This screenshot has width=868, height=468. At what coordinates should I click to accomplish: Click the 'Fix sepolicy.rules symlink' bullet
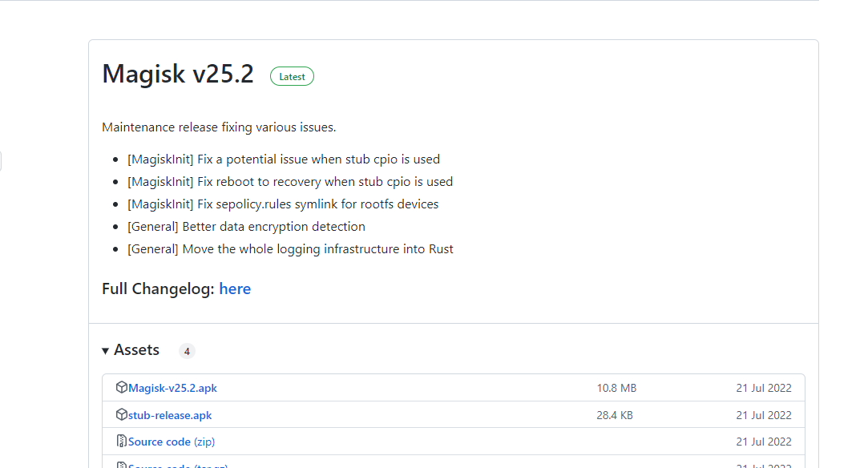[283, 204]
